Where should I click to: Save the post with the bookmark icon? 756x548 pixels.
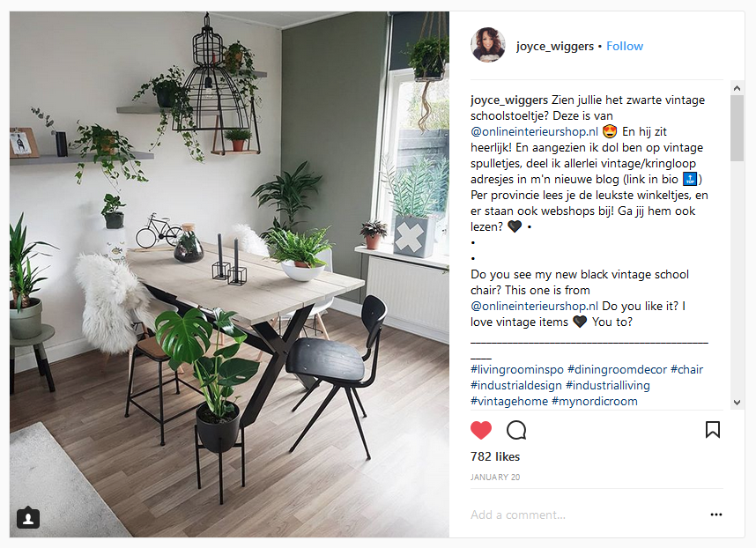pyautogui.click(x=713, y=429)
